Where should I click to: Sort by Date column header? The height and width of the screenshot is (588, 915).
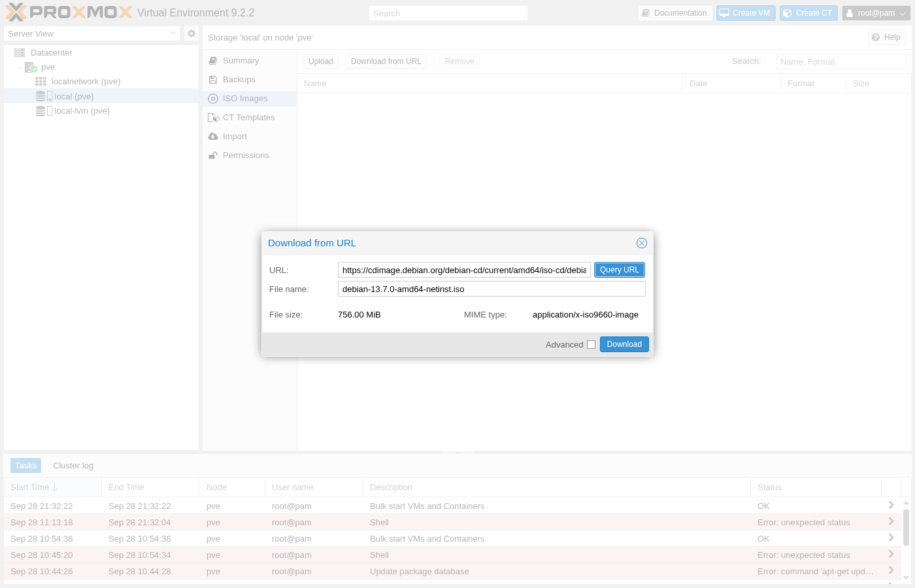click(x=731, y=84)
